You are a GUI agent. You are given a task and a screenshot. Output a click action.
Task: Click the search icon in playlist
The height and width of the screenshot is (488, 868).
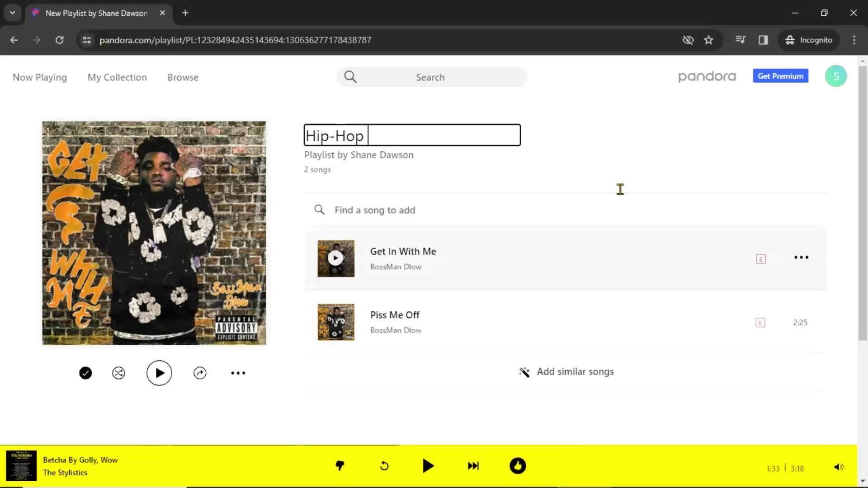(320, 210)
